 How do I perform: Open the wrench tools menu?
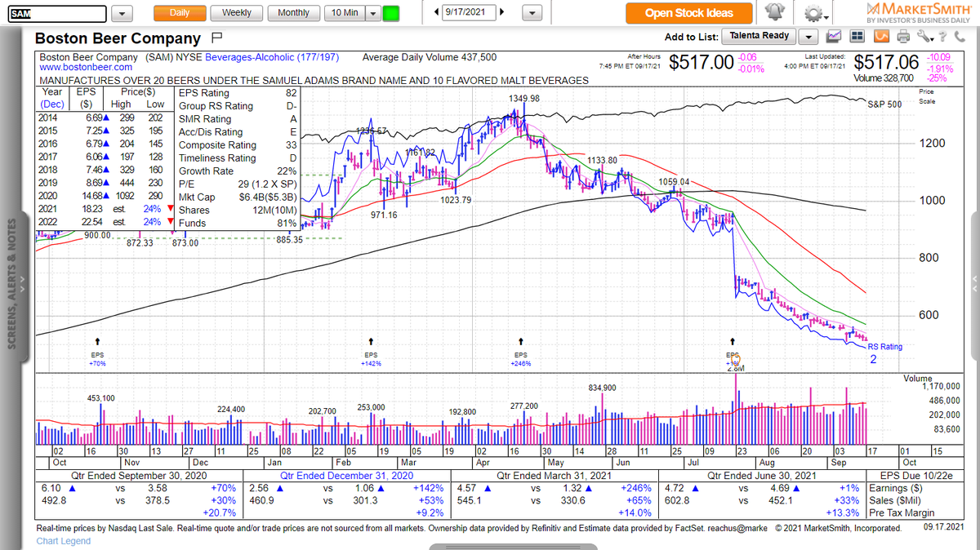point(924,36)
